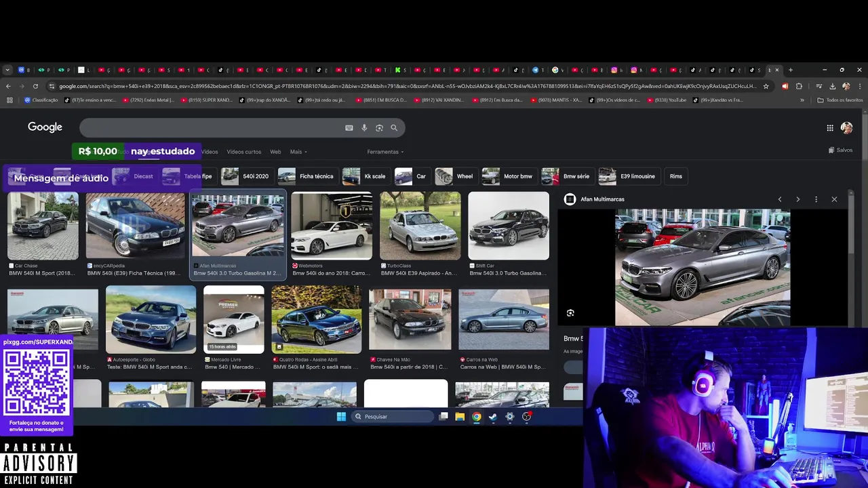This screenshot has width=868, height=488.
Task: Open the preview panel three-dot menu
Action: coord(816,199)
